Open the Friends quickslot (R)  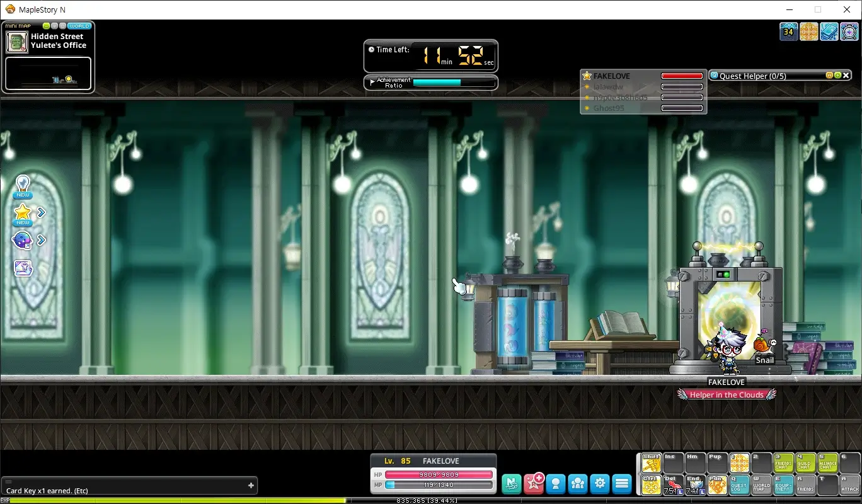coord(805,484)
